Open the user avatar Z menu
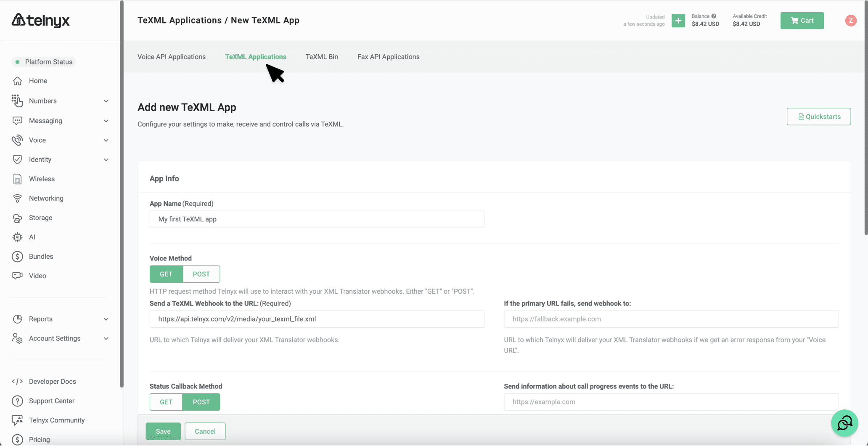This screenshot has width=868, height=446. click(851, 21)
